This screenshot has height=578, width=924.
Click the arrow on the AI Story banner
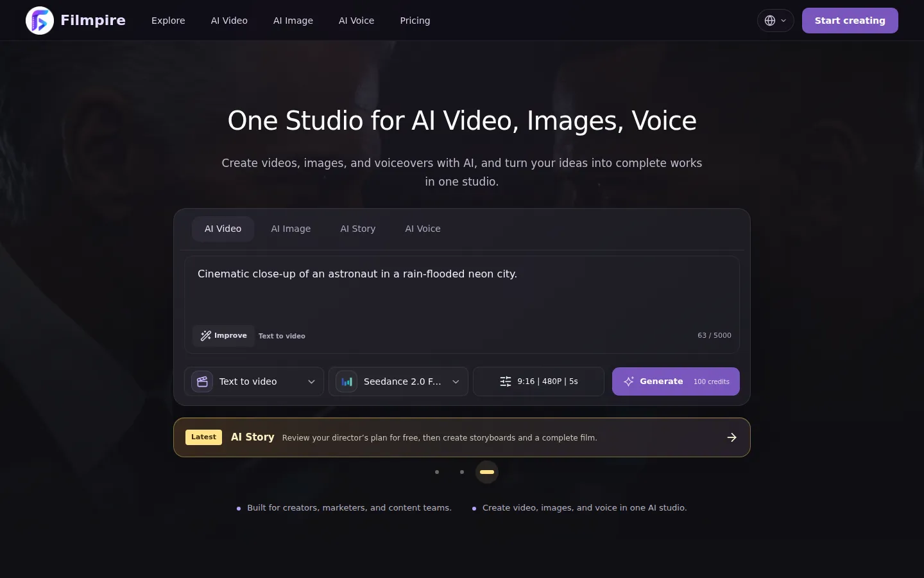(732, 437)
